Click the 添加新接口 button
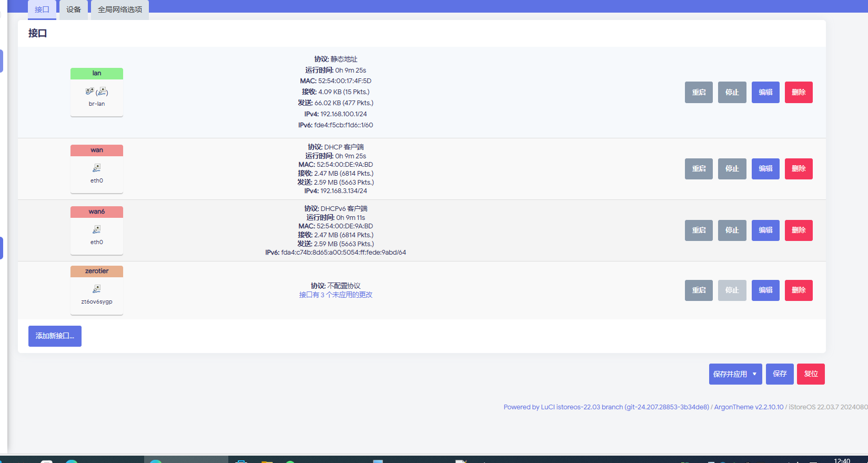Screen dimensions: 868x463 [55, 336]
